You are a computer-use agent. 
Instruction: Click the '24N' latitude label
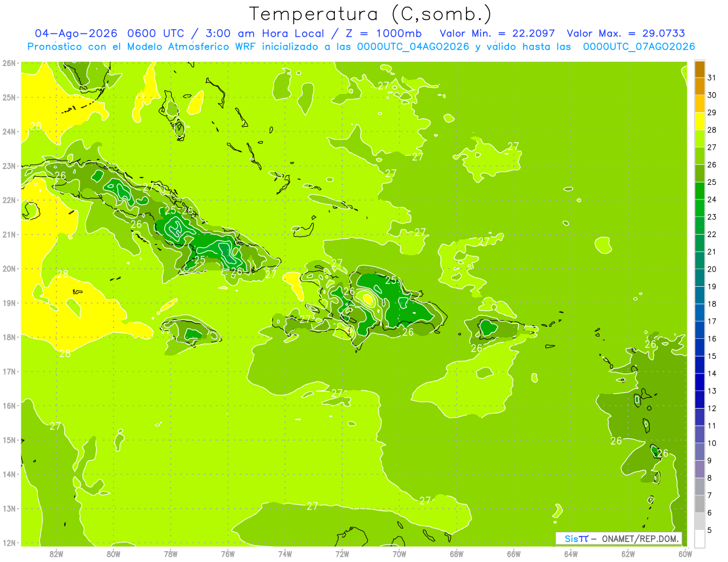click(10, 132)
